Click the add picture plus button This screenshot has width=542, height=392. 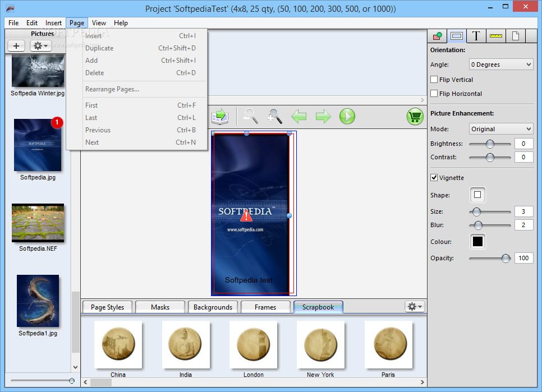(16, 45)
